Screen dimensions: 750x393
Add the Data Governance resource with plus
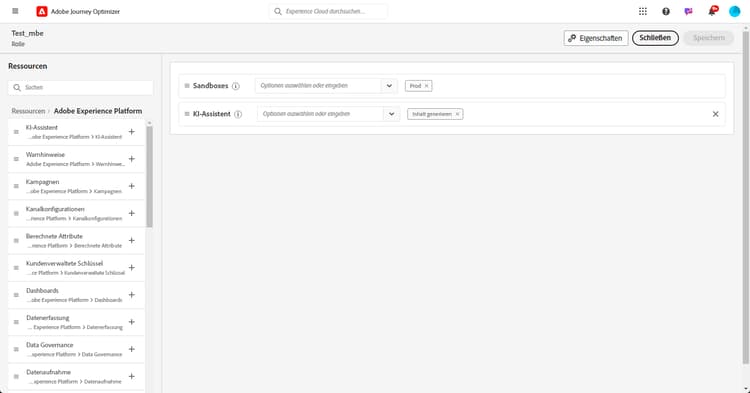132,349
